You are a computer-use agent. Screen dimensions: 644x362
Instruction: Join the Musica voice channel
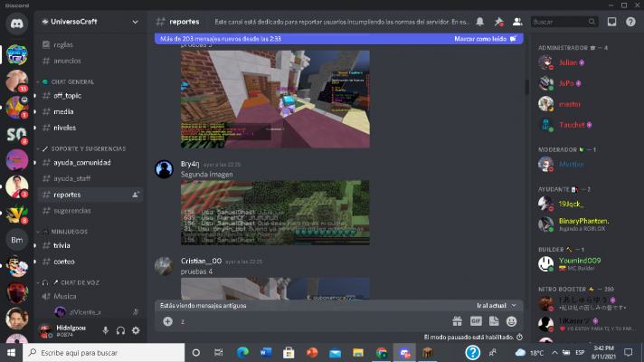tap(90, 296)
